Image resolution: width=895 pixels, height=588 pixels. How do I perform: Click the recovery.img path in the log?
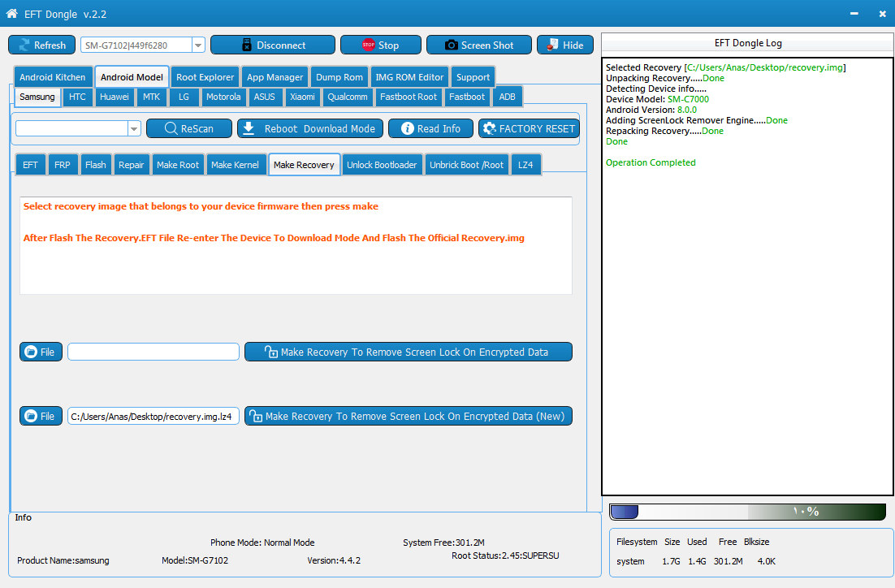(x=765, y=67)
